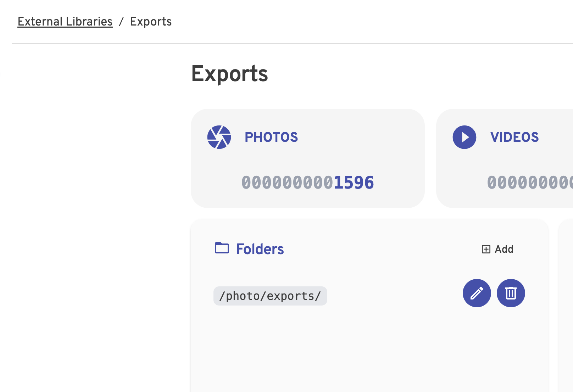Click the Videos play icon
This screenshot has height=392, width=573.
(x=464, y=137)
